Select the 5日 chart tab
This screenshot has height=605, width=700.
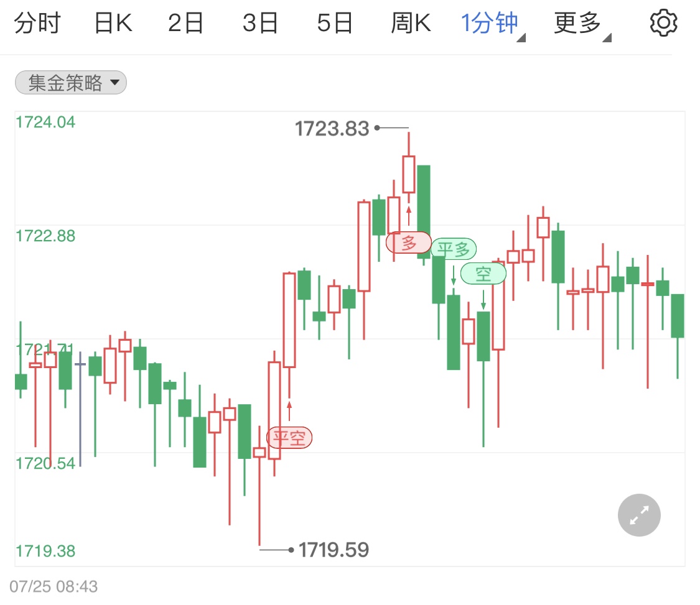click(335, 24)
